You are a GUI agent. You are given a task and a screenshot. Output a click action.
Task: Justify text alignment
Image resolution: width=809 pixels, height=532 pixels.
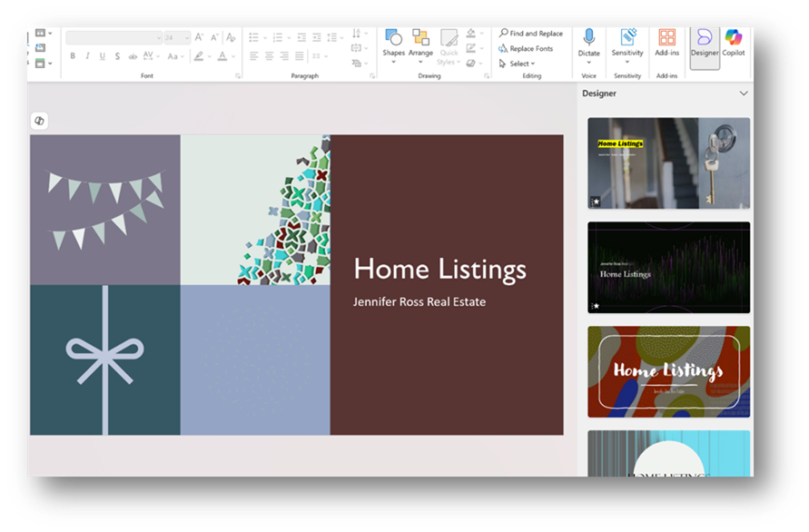(300, 55)
